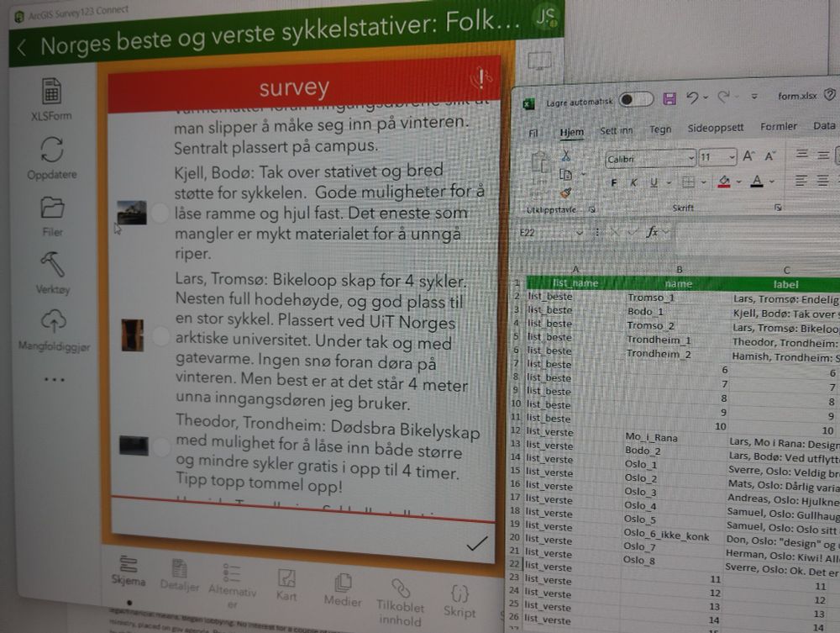Open the Tilkoblet innhold tab
The width and height of the screenshot is (840, 633).
(400, 603)
